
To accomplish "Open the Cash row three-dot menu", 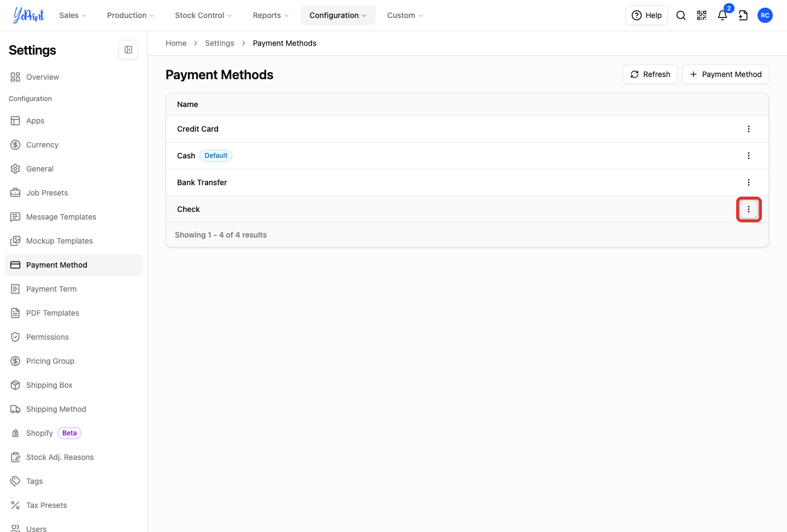I will point(749,156).
